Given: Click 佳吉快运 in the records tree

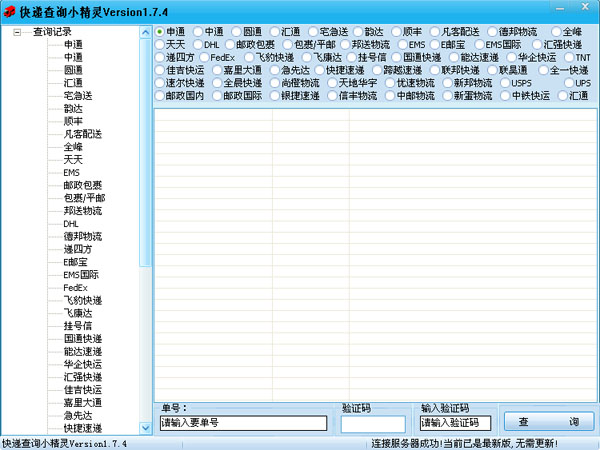Looking at the screenshot, I should point(83,390).
